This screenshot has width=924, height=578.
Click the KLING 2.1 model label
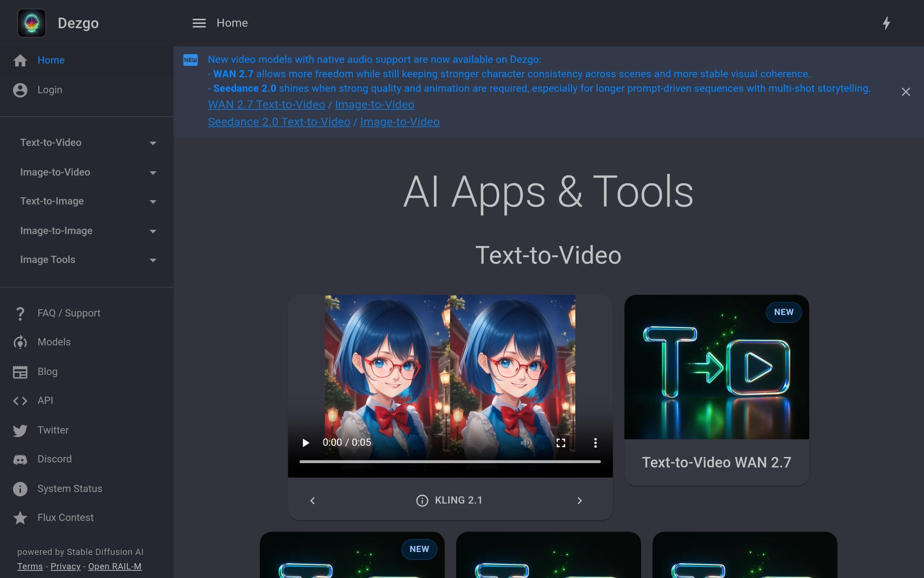point(458,500)
